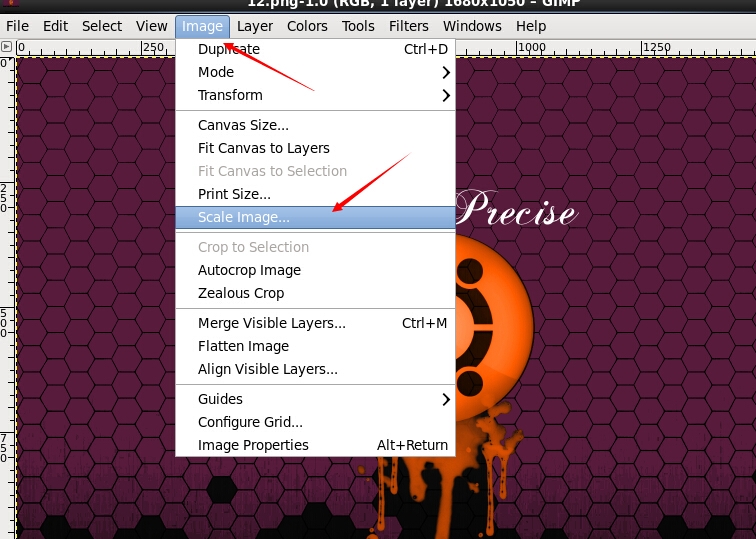Image resolution: width=756 pixels, height=539 pixels.
Task: Click the ruler corner menu button
Action: click(6, 47)
